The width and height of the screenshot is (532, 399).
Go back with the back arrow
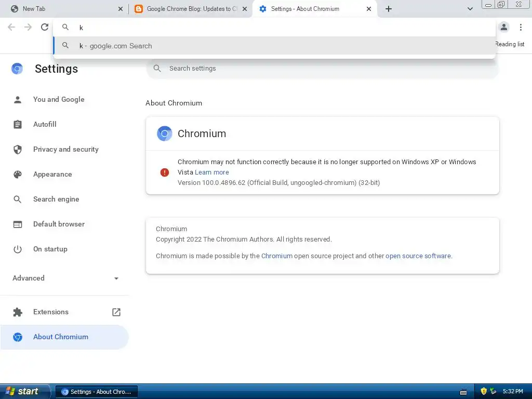[x=11, y=27]
